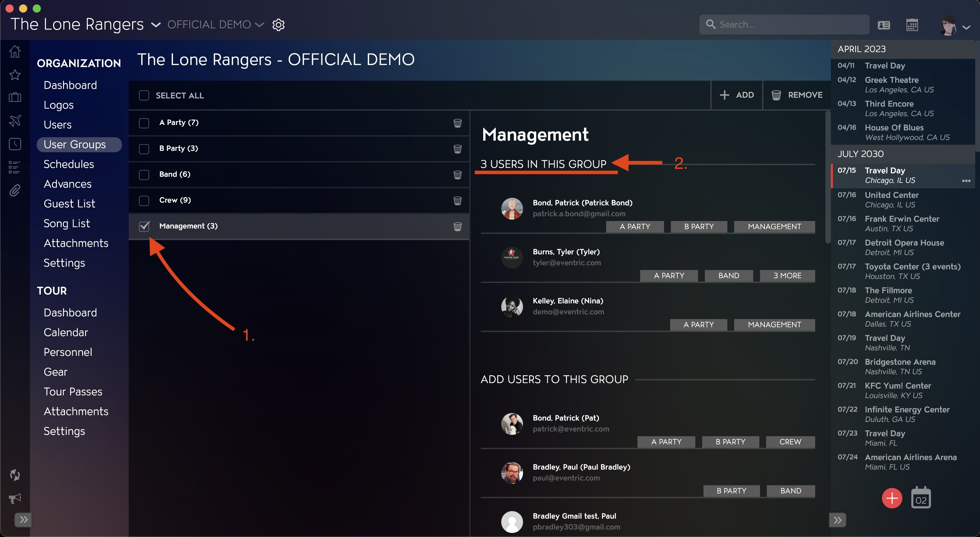Open Tour Personnel menu item
The height and width of the screenshot is (537, 980).
68,352
